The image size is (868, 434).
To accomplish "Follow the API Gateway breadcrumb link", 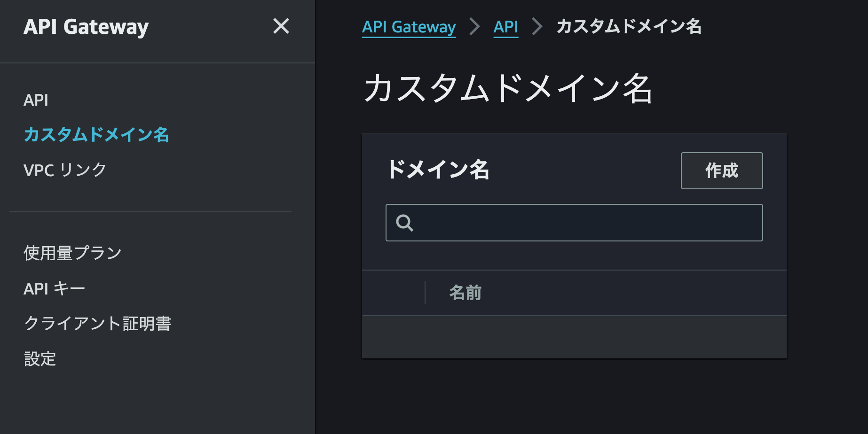I will [x=408, y=27].
